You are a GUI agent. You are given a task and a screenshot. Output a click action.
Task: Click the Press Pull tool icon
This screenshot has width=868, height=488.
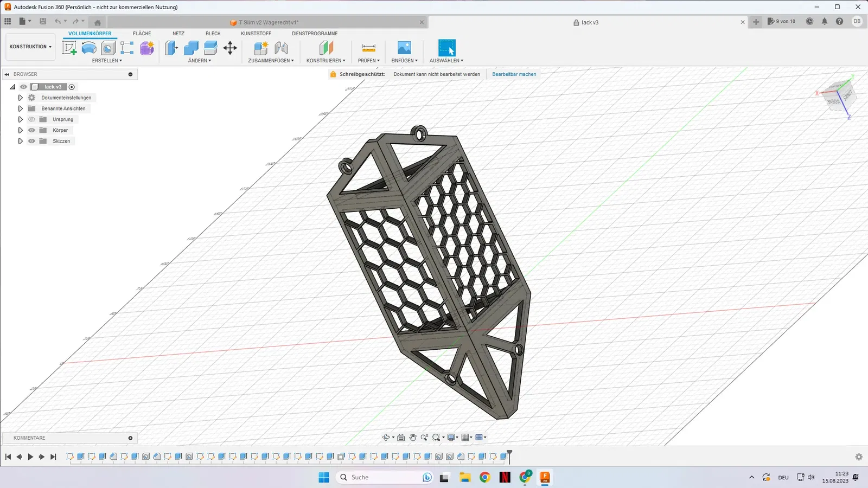point(171,48)
